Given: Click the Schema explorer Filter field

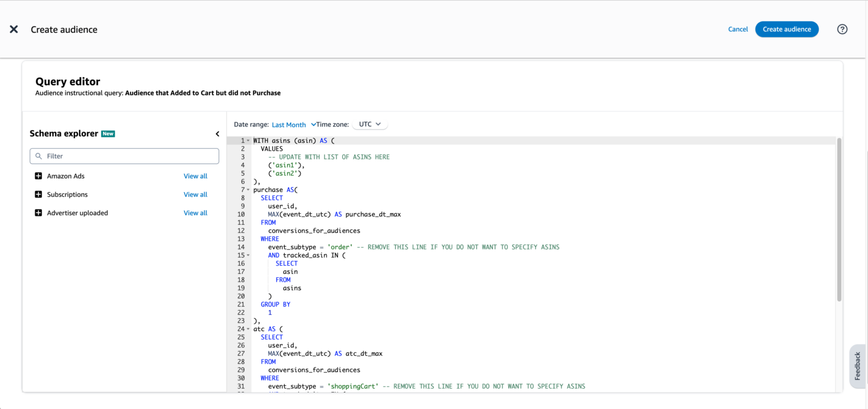Looking at the screenshot, I should pos(124,156).
